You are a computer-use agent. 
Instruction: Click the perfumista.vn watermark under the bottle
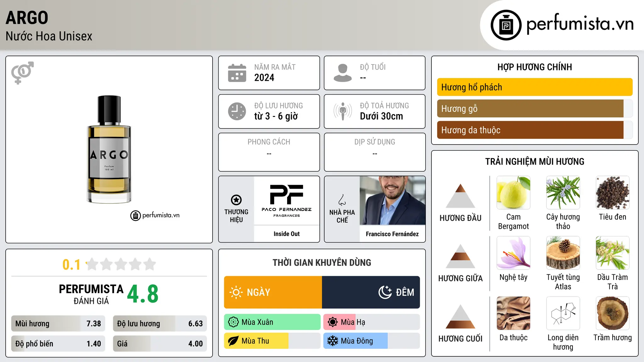155,216
